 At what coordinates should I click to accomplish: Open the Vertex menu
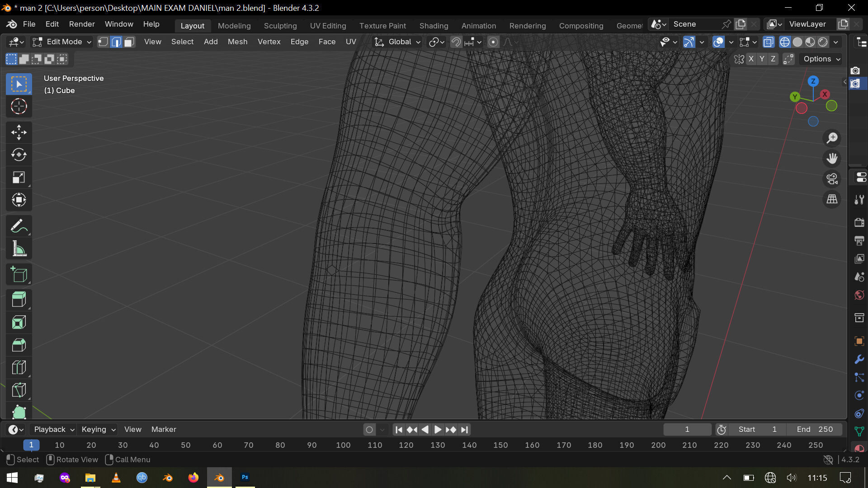pos(269,42)
